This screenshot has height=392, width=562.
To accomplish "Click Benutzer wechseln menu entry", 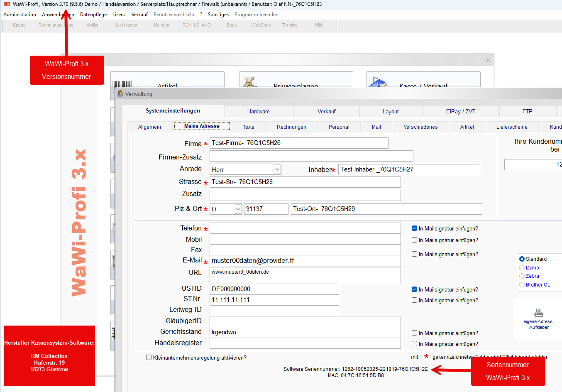I will click(174, 15).
